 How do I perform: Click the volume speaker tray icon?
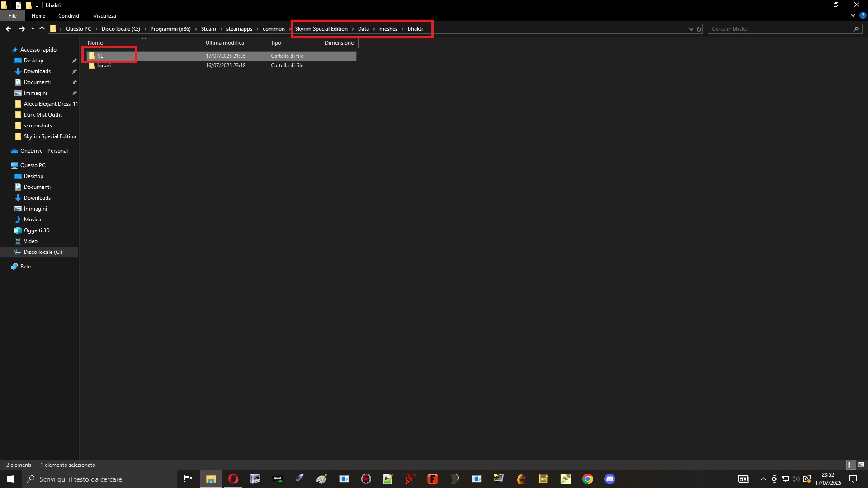796,479
